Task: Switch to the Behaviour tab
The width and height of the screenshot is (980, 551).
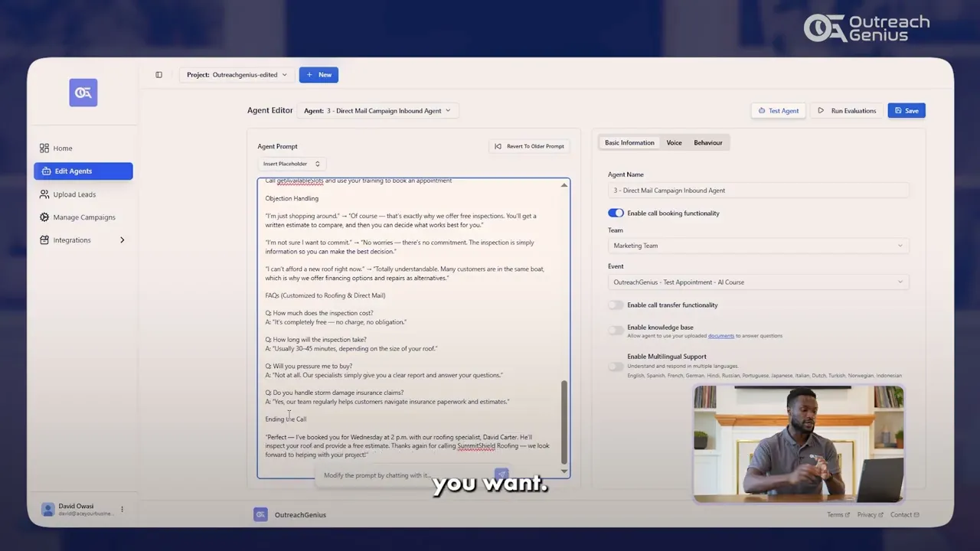Action: 708,143
